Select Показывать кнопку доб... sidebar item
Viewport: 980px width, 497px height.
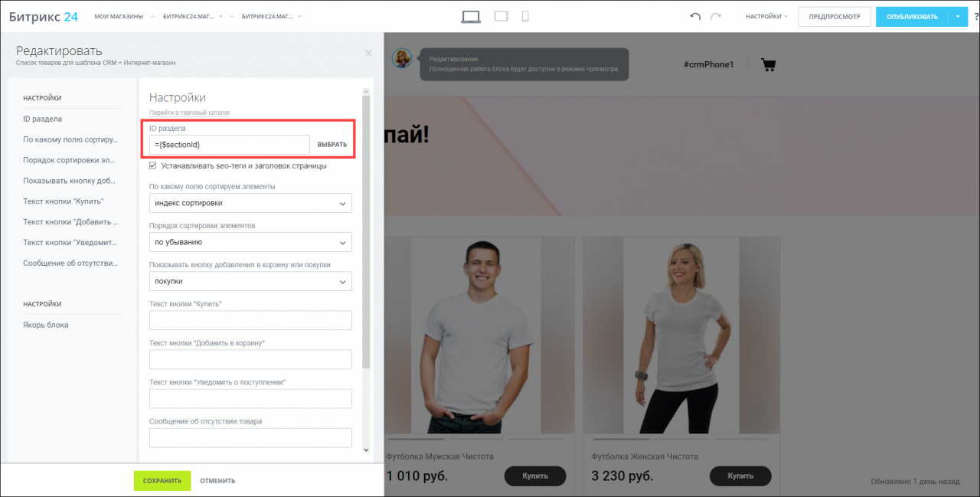tap(71, 181)
